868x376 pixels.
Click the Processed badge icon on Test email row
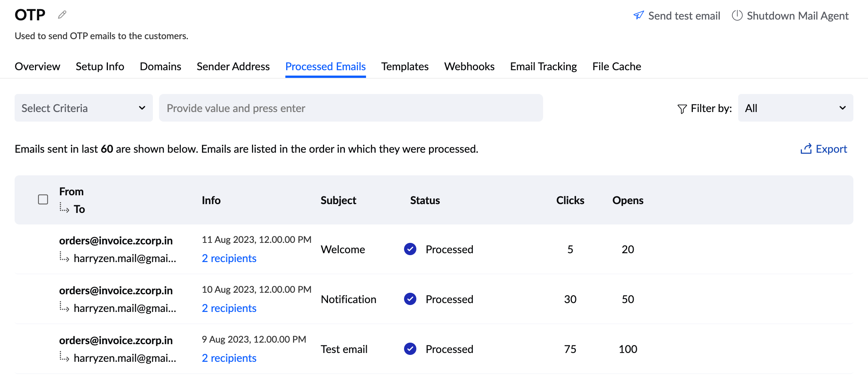(x=410, y=349)
